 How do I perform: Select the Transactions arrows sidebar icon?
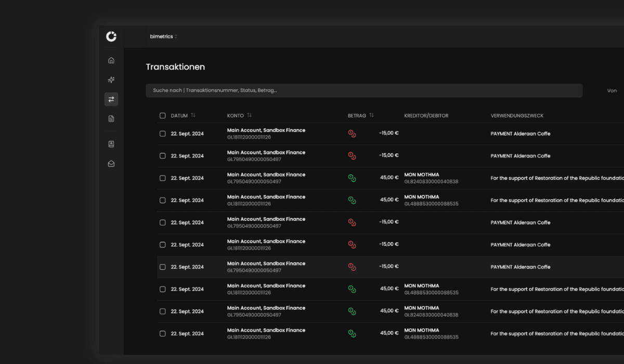111,99
